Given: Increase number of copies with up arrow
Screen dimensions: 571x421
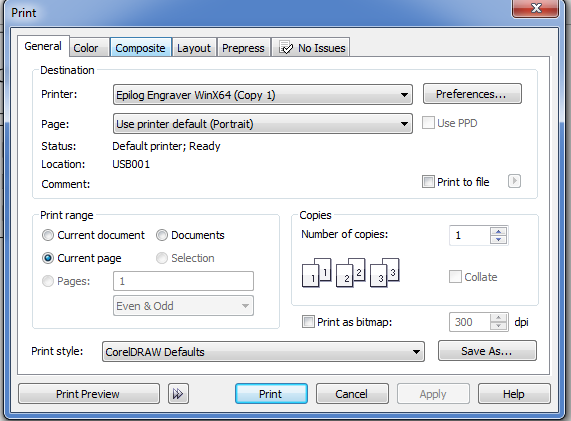Looking at the screenshot, I should [499, 231].
